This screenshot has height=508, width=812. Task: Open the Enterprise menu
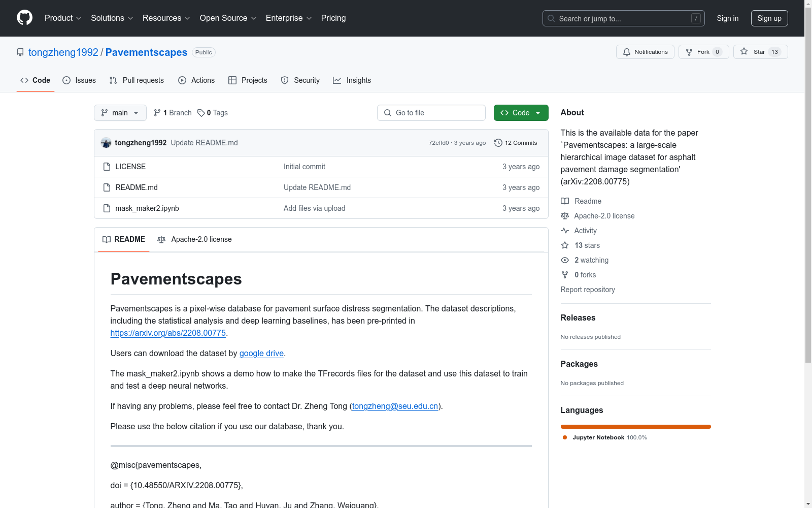tap(289, 18)
